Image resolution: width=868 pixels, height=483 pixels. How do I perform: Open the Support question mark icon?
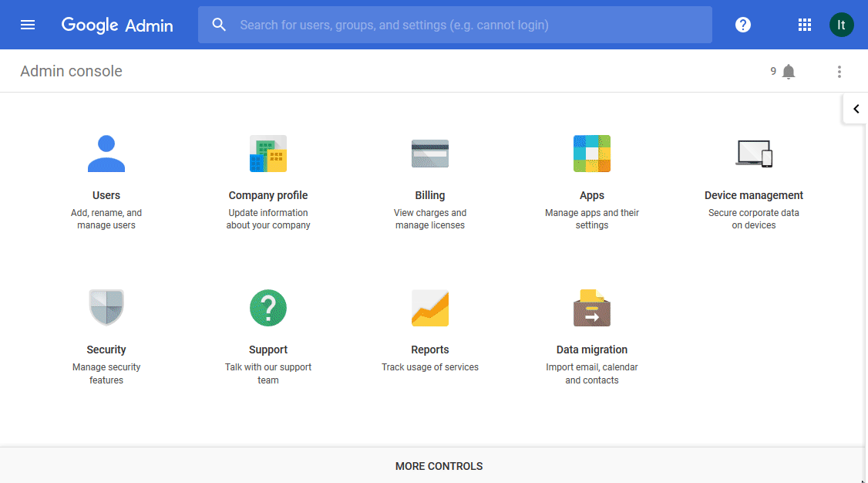coord(268,308)
